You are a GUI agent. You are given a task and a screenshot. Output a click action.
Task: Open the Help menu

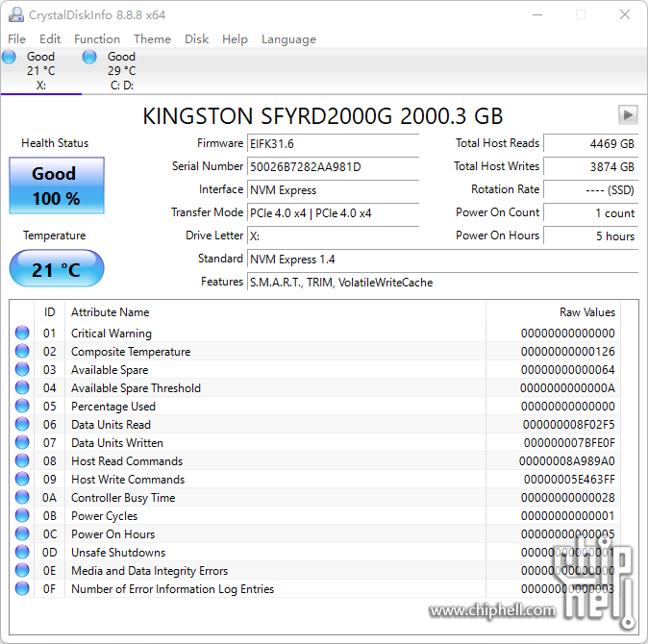tap(235, 39)
